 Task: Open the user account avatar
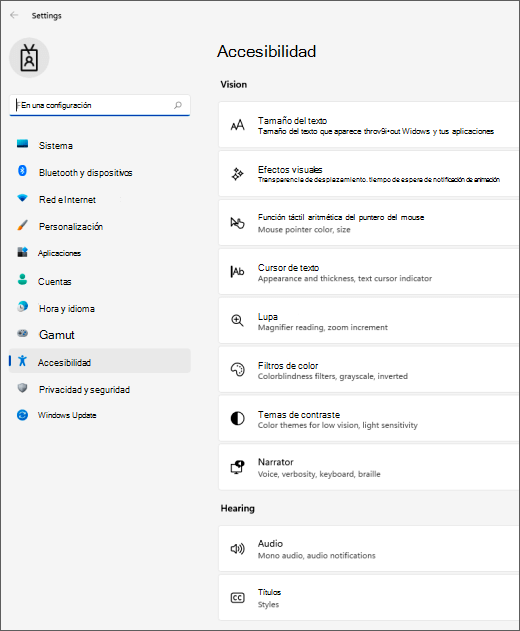(29, 58)
